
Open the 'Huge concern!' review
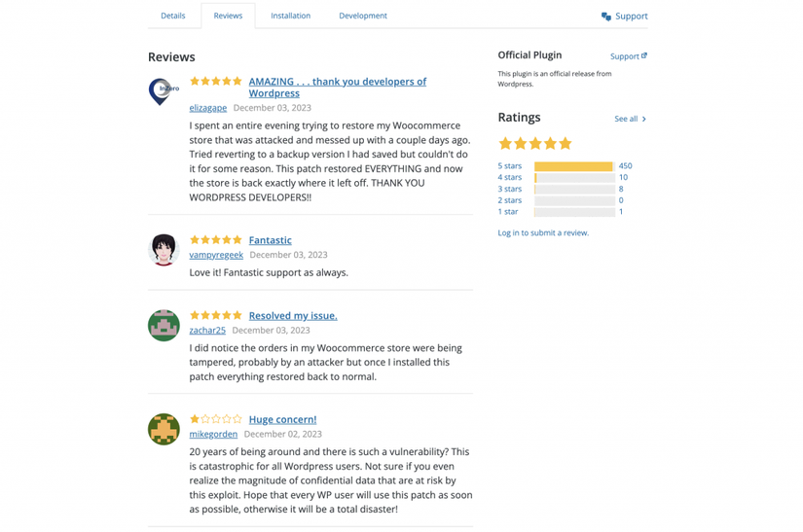[x=282, y=420]
